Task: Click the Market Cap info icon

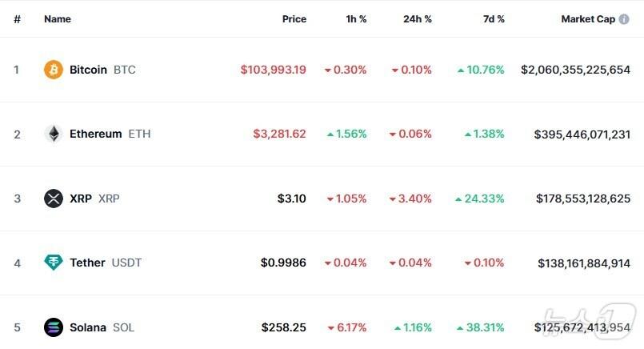Action: (624, 19)
